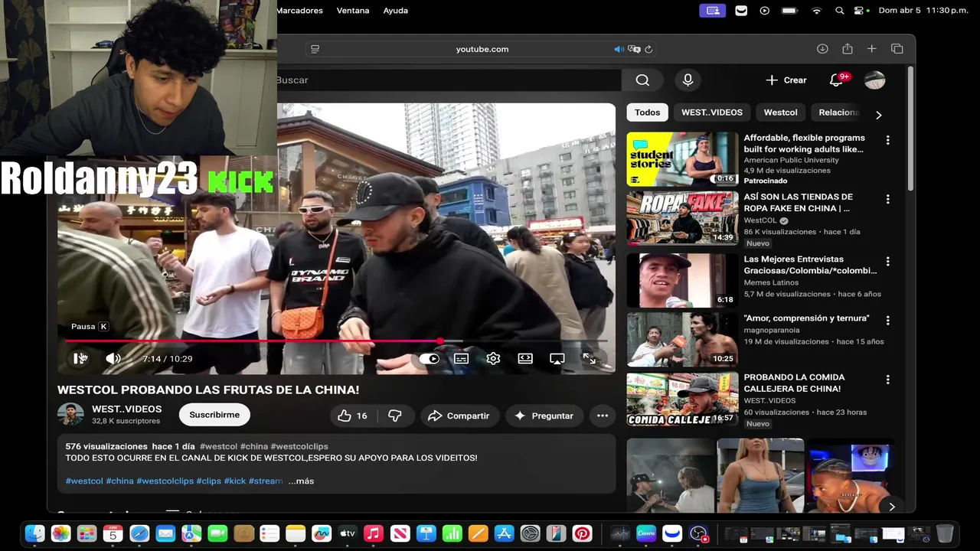
Task: Select the WEST..VIDEOS filter chip
Action: [x=712, y=112]
